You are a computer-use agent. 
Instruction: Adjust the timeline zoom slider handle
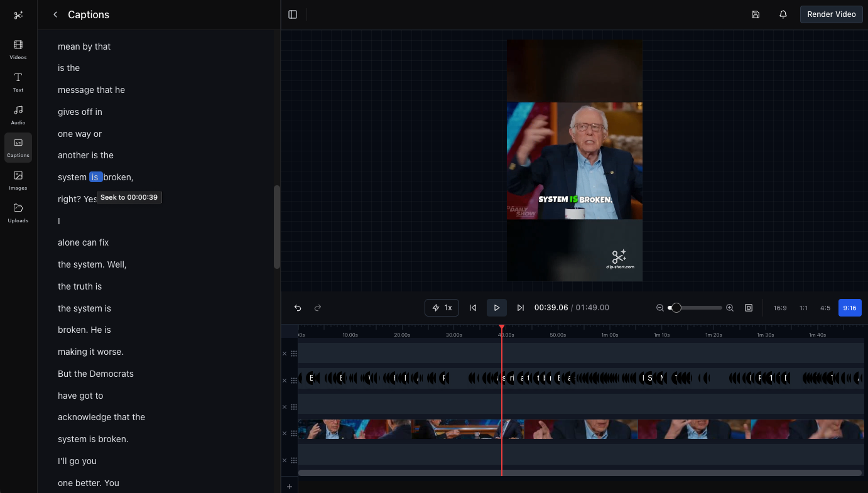pyautogui.click(x=676, y=308)
